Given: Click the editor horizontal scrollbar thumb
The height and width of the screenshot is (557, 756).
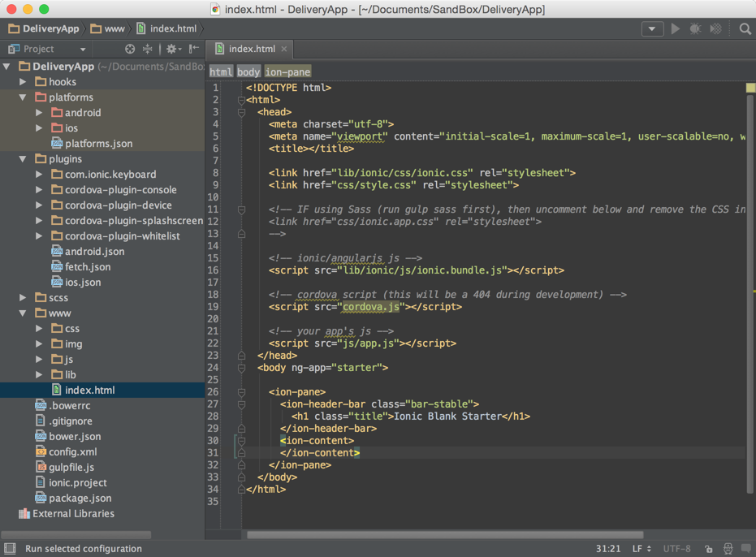Looking at the screenshot, I should click(x=445, y=534).
